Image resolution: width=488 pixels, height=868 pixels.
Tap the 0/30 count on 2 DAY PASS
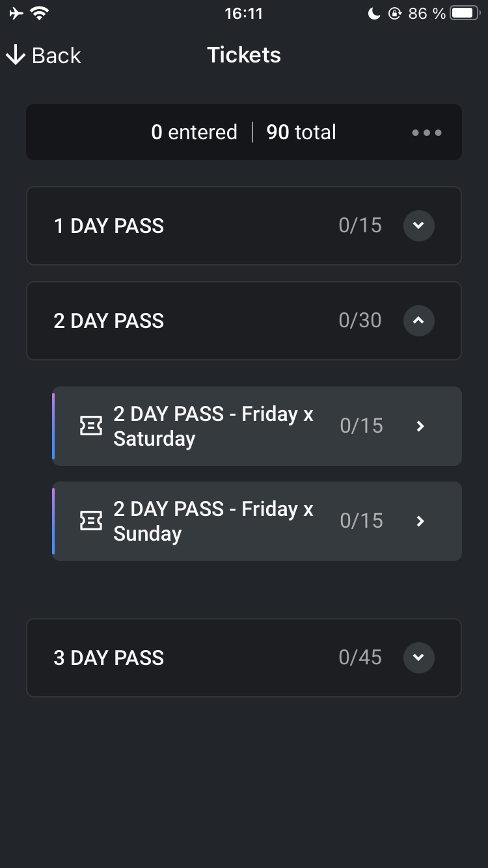pos(360,321)
